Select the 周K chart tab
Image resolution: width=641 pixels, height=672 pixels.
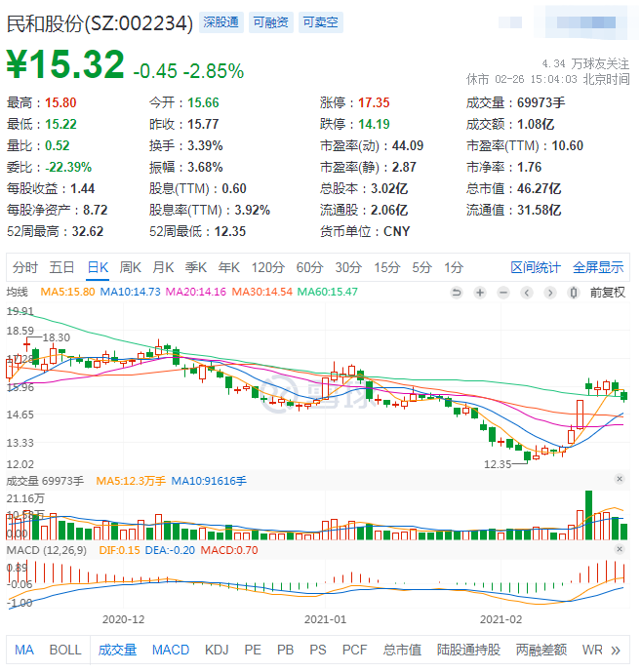pos(131,267)
